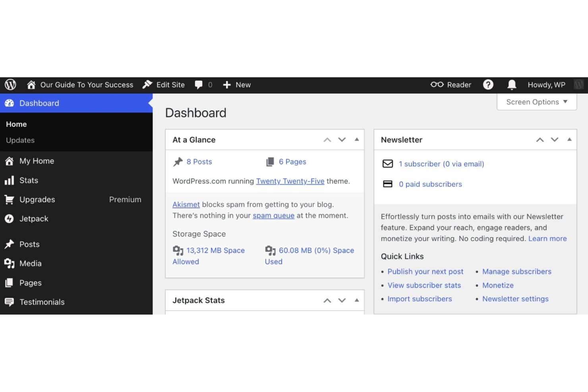Click New in the admin bar
The height and width of the screenshot is (392, 588).
pyautogui.click(x=237, y=85)
